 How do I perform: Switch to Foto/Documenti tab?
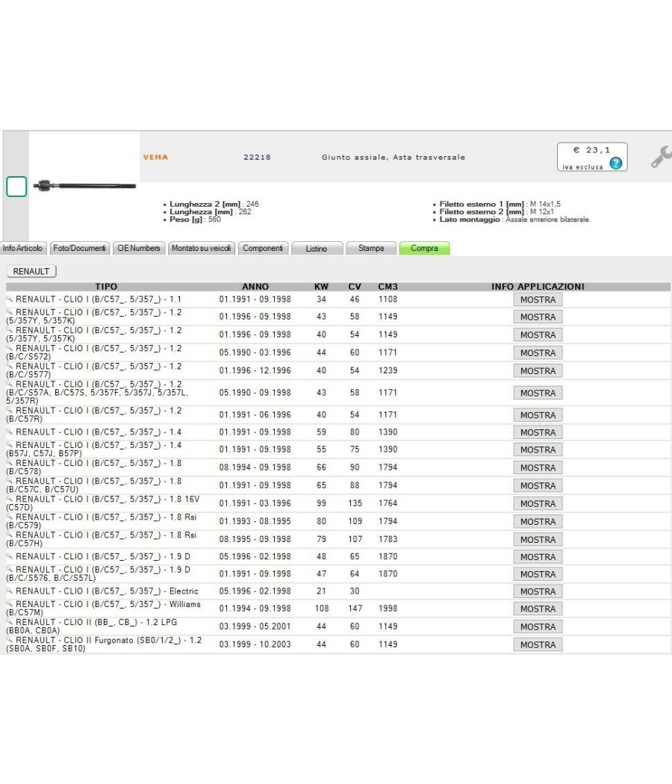coord(79,248)
